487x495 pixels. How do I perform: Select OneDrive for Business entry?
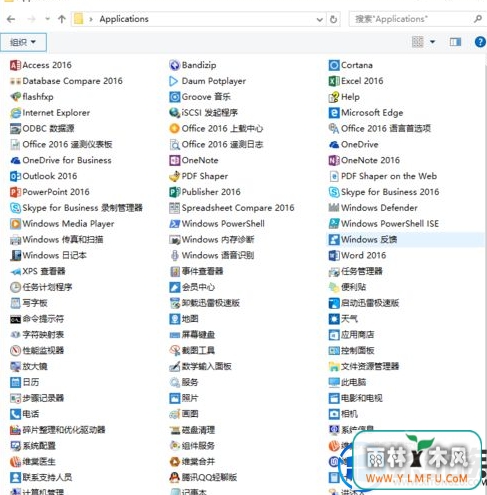[x=61, y=160]
